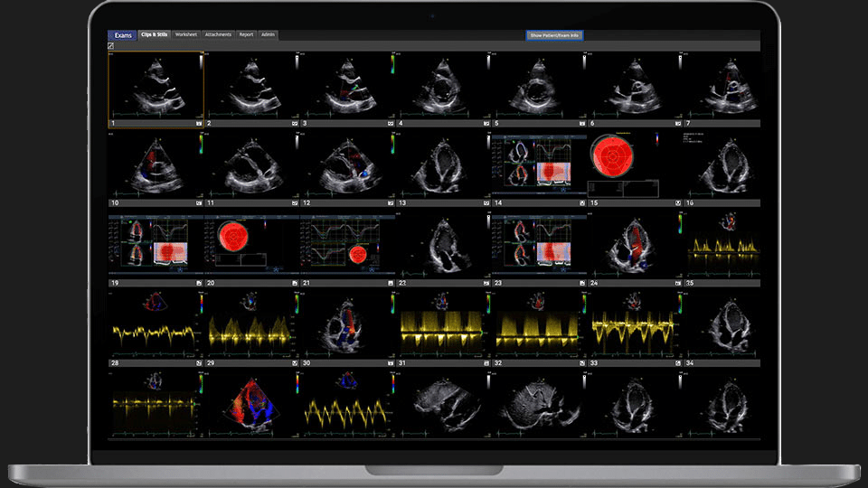Screen dimensions: 868x488
Task: Select the apical echo thumbnail above label 34
Action: 722,325
